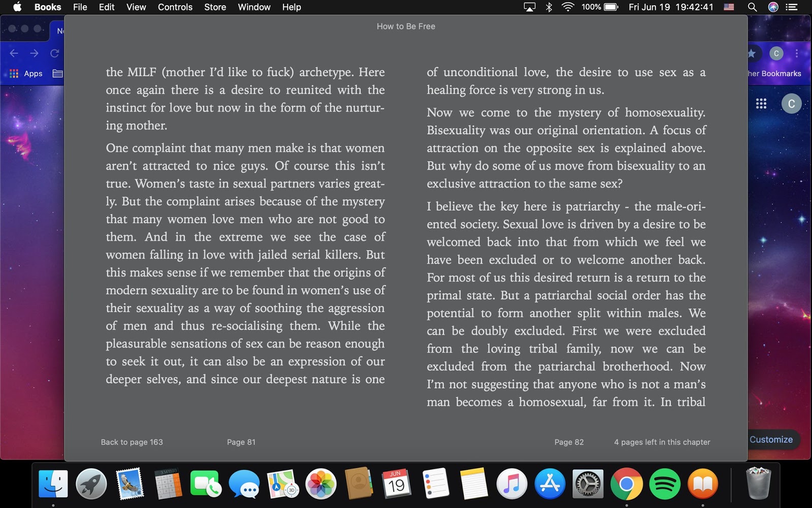
Task: Open Mail from the Dock
Action: pyautogui.click(x=130, y=484)
